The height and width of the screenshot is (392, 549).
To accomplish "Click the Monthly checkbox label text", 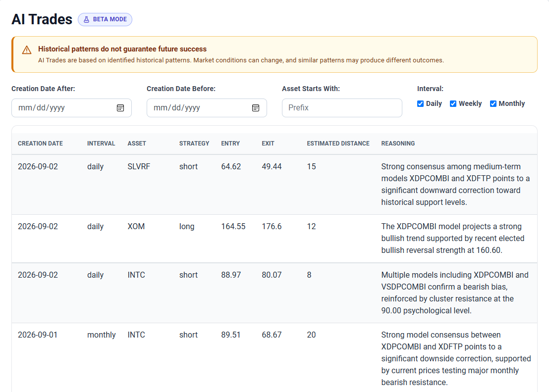I will [x=511, y=104].
